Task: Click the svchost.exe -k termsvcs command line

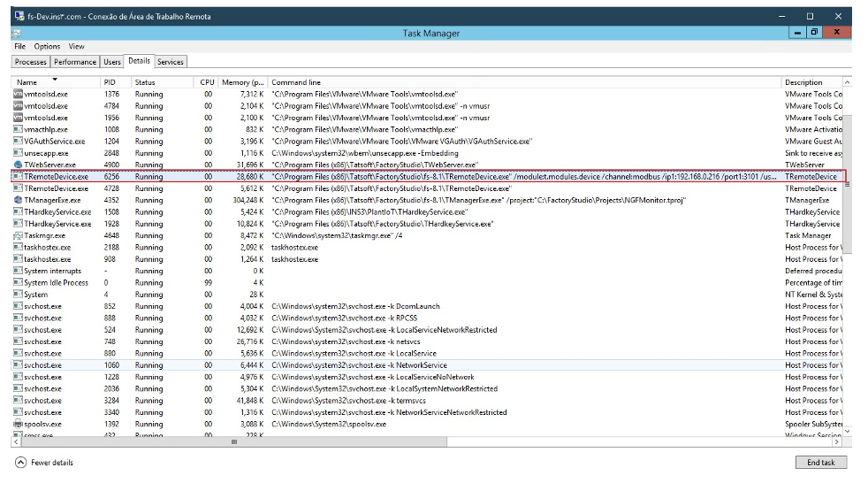Action: 349,401
